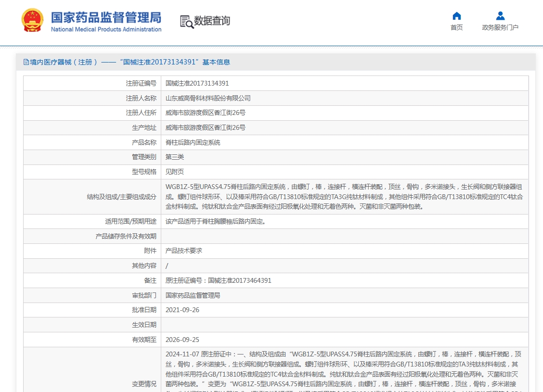543x392 pixels.
Task: Click the 型号规格 label
Action: pos(144,172)
